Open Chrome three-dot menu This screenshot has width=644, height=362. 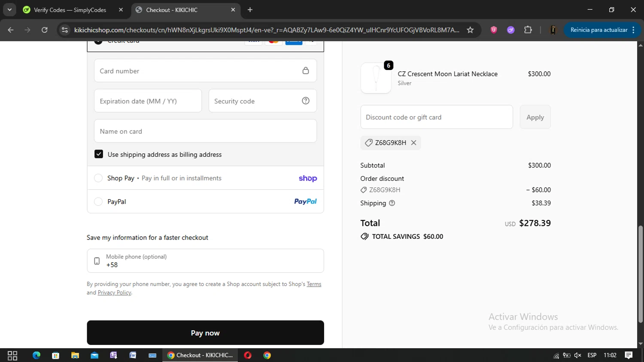(x=634, y=30)
